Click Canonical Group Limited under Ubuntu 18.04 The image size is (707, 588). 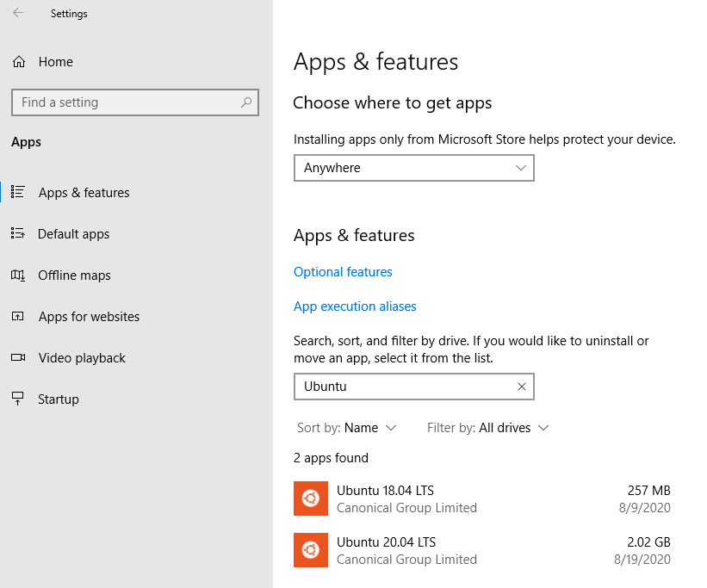tap(406, 508)
